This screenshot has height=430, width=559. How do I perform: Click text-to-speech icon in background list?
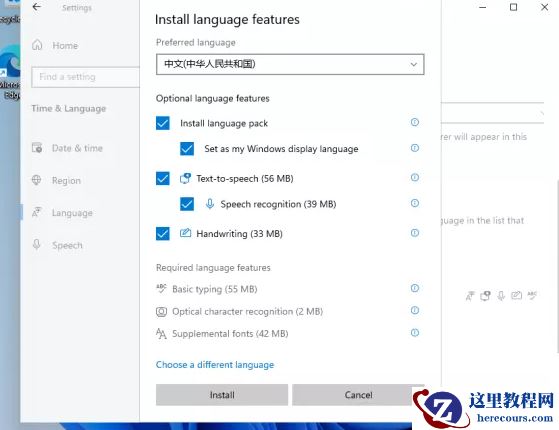pyautogui.click(x=485, y=296)
